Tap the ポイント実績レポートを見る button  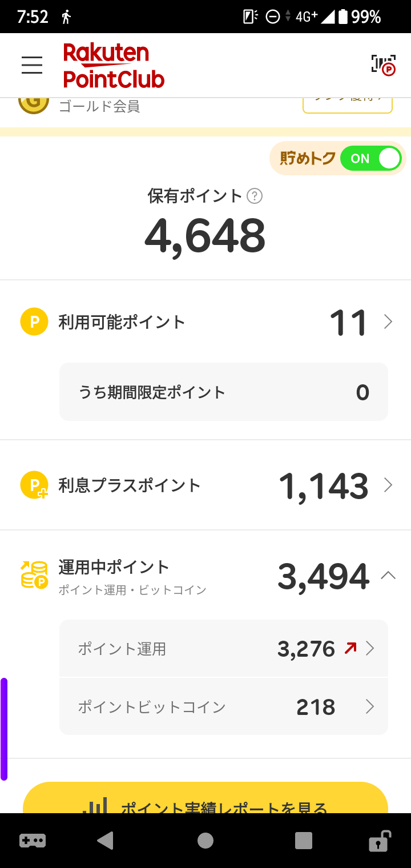pyautogui.click(x=205, y=798)
